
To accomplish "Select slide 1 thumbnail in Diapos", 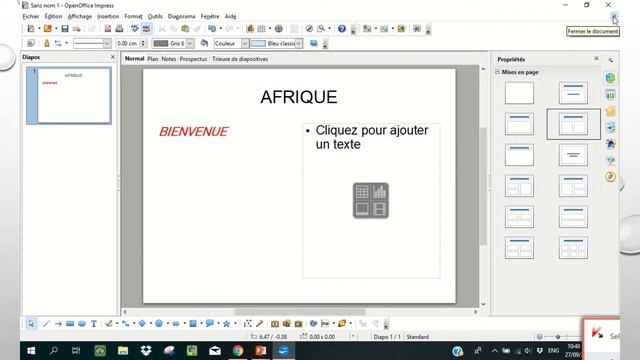I will pos(69,96).
